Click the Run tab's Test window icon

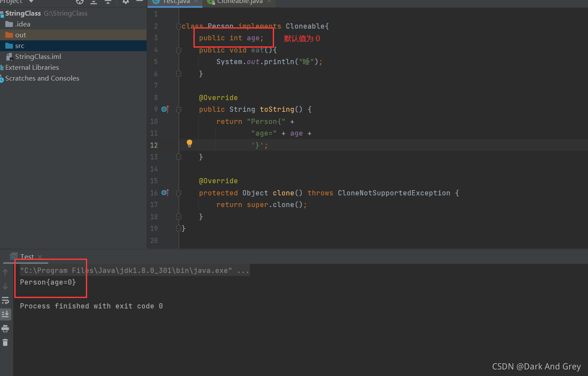pos(14,256)
